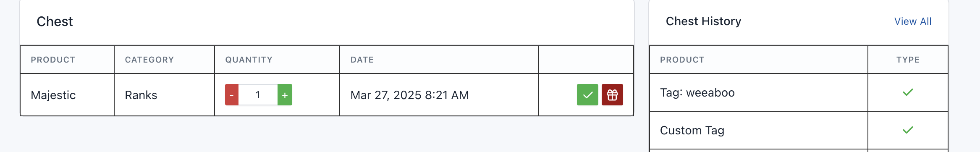Click the Custom Tag history entry

(x=692, y=130)
